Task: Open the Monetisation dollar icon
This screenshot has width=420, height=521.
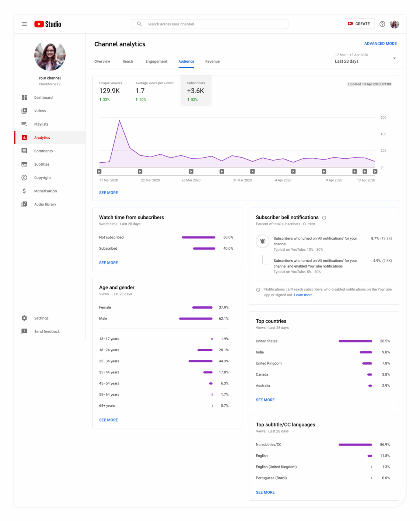Action: (24, 191)
